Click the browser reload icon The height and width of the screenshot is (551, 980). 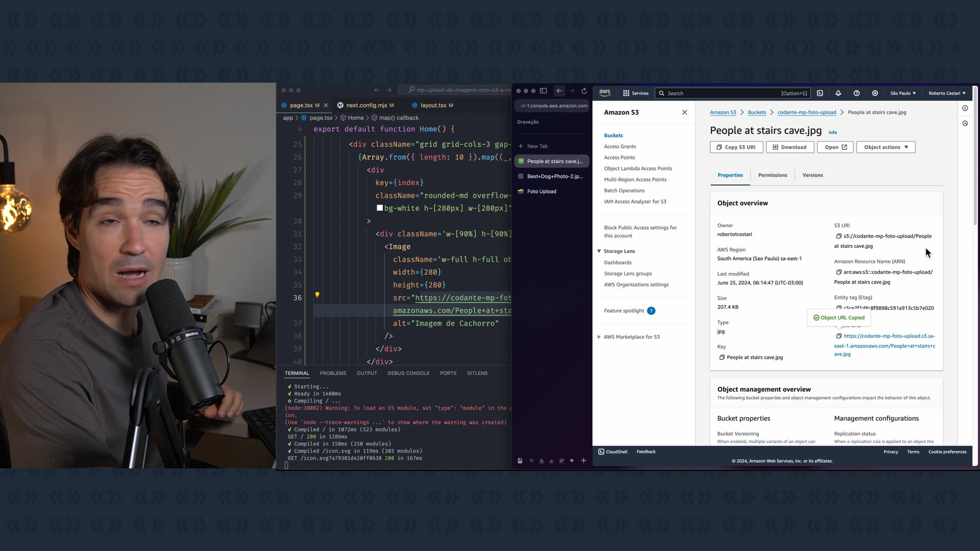pyautogui.click(x=584, y=91)
